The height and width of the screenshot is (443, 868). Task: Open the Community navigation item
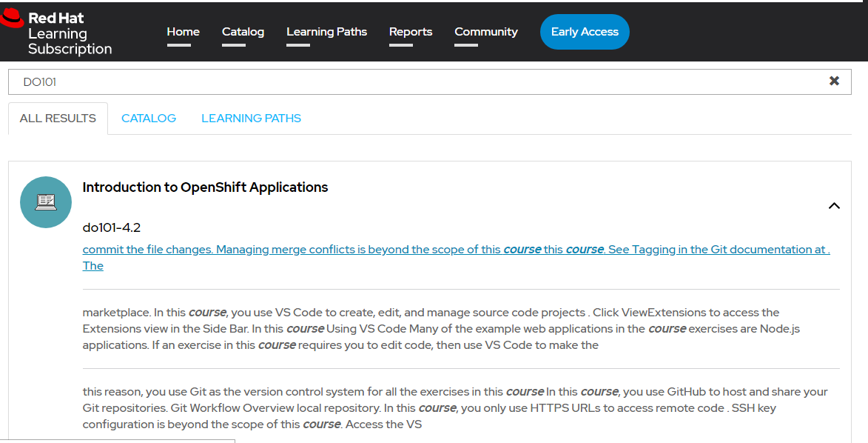485,32
